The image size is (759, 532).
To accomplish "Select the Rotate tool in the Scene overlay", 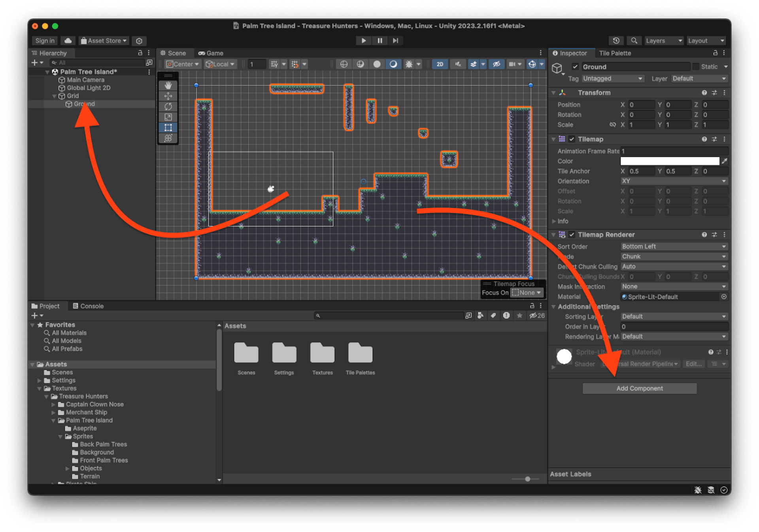I will click(168, 106).
